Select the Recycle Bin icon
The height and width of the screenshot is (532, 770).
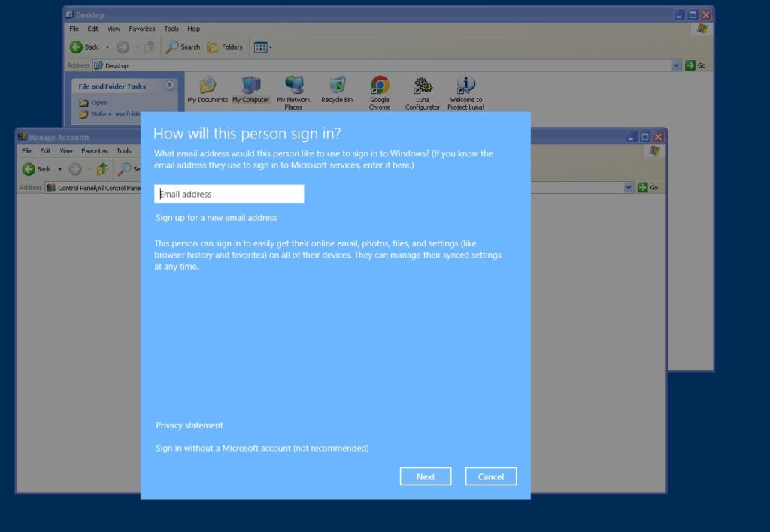337,86
